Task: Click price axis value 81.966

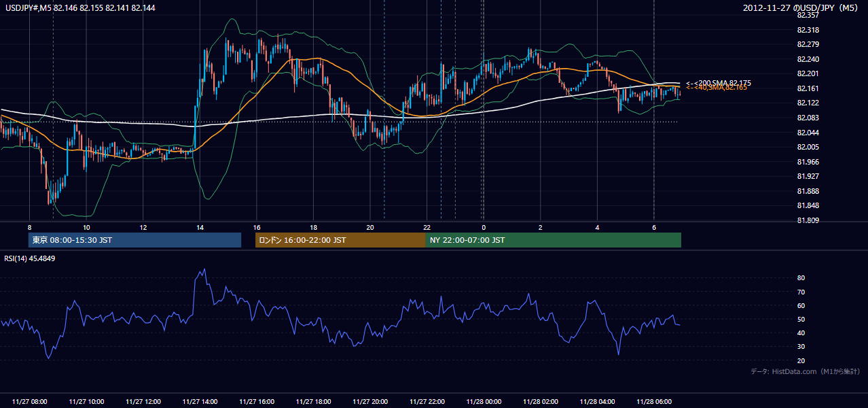Action: (x=808, y=162)
